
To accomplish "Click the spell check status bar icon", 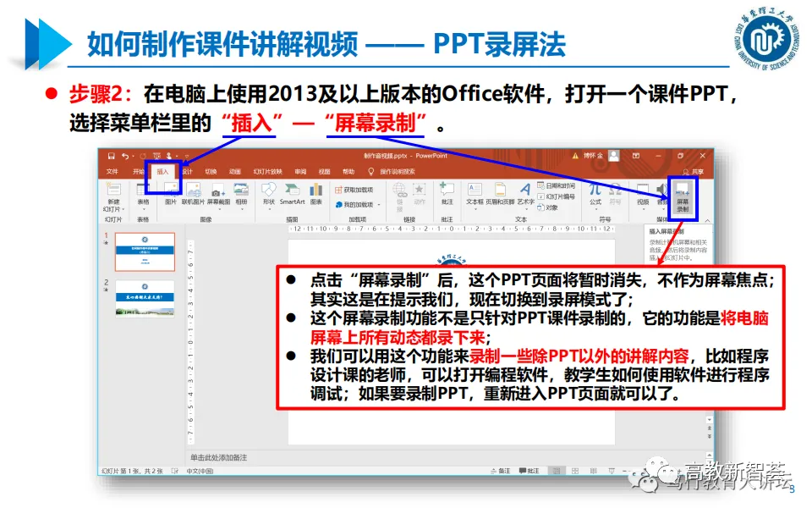I will tap(175, 471).
